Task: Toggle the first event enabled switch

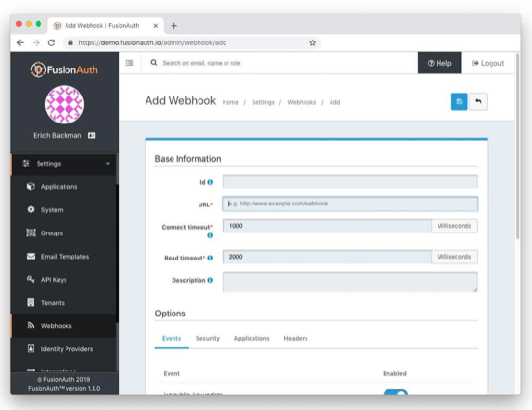Action: click(x=395, y=392)
